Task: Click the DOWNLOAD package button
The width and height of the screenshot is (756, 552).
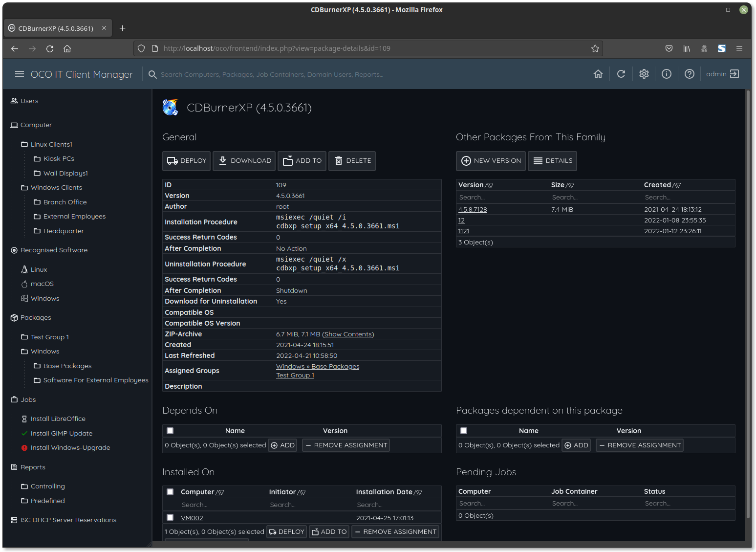Action: pyautogui.click(x=244, y=161)
